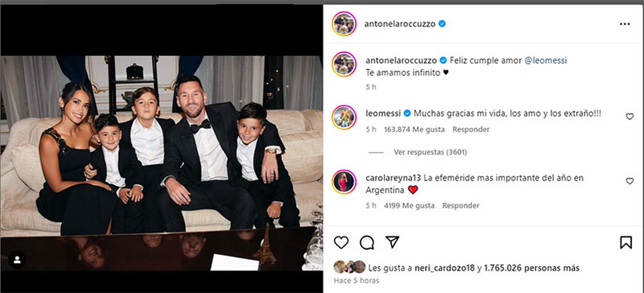Open antonelaroccuzzo's header profile picture
Screen dimensions: 644x293
click(344, 24)
